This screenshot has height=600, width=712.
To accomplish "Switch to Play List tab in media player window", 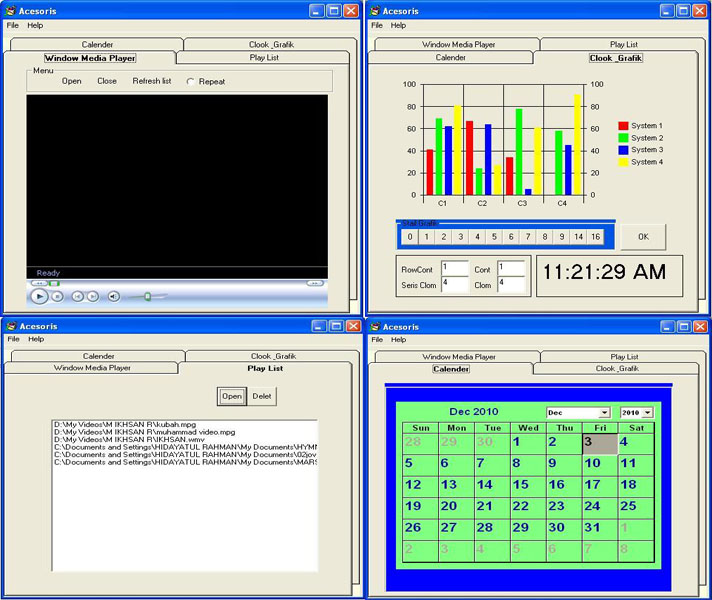I will [264, 58].
